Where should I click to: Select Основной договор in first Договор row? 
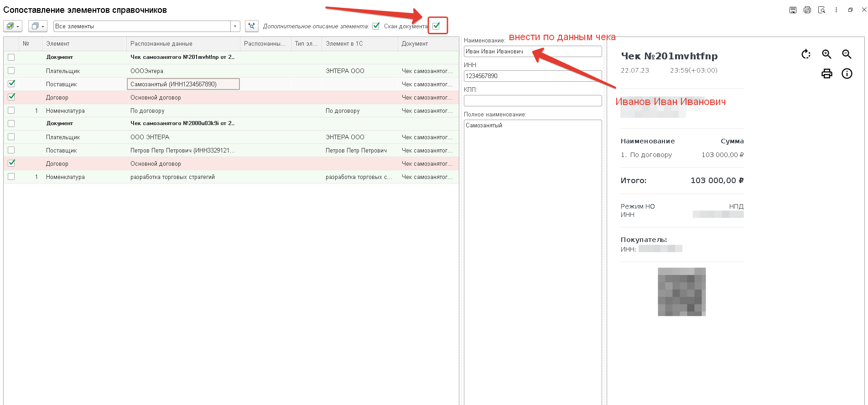[183, 97]
